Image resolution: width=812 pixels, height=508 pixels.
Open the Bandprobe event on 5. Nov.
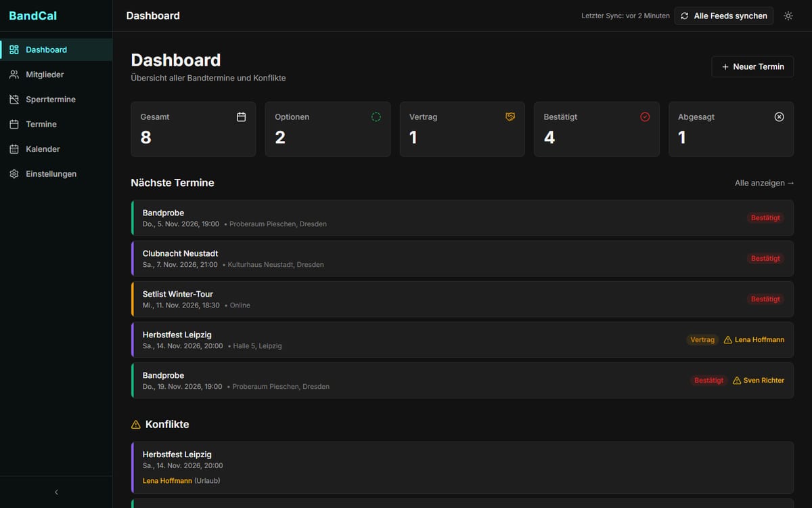point(462,218)
